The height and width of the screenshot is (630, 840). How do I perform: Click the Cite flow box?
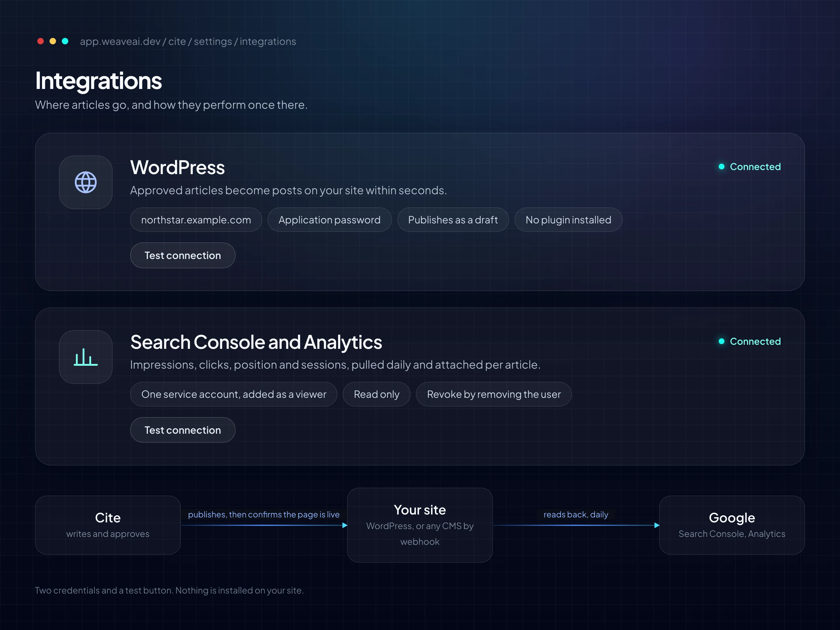tap(108, 525)
